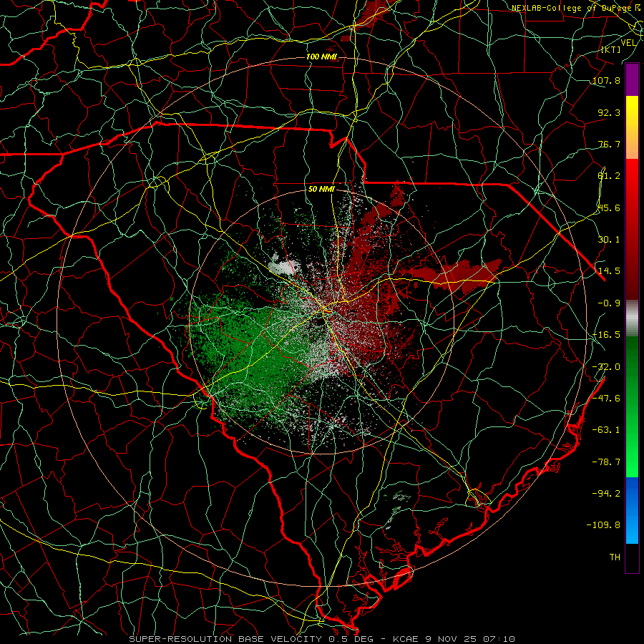The height and width of the screenshot is (644, 644).
Task: Click the 76.7 legend value
Action: coord(609,144)
